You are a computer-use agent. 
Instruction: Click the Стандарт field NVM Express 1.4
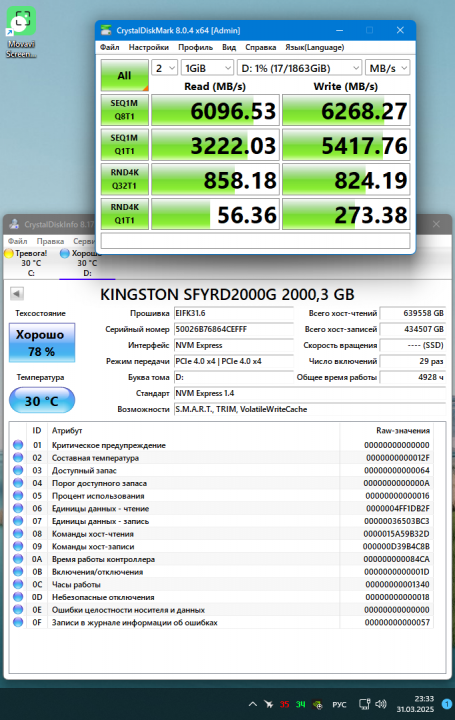point(309,394)
